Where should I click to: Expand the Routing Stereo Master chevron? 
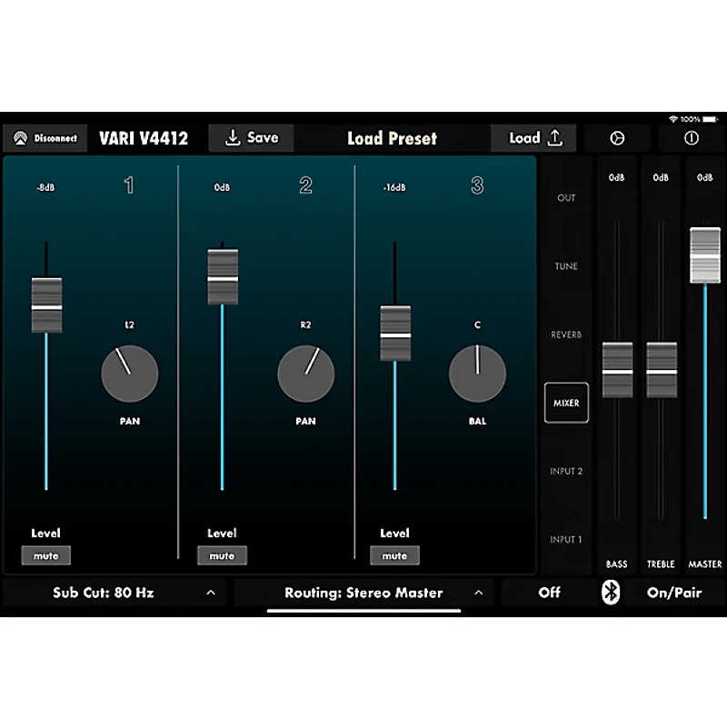(x=478, y=593)
